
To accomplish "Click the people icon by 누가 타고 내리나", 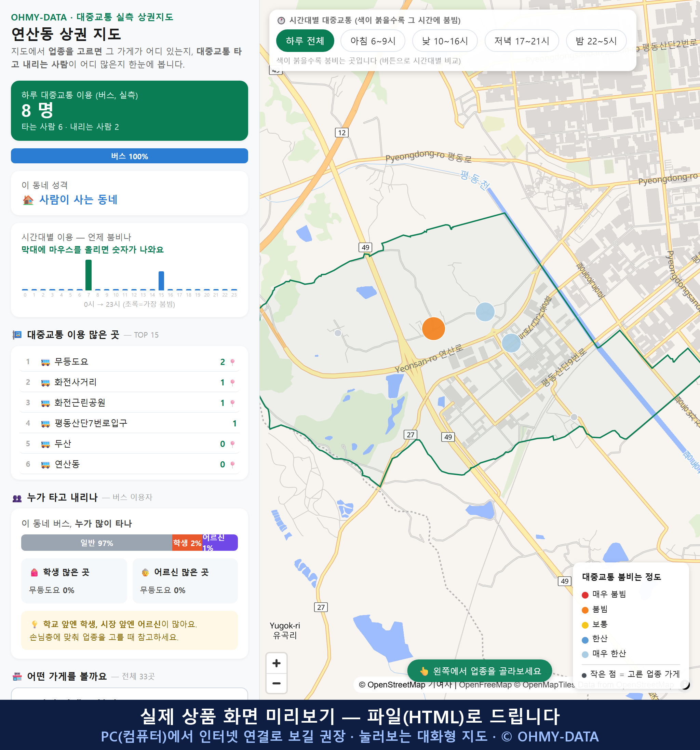I will pos(17,498).
